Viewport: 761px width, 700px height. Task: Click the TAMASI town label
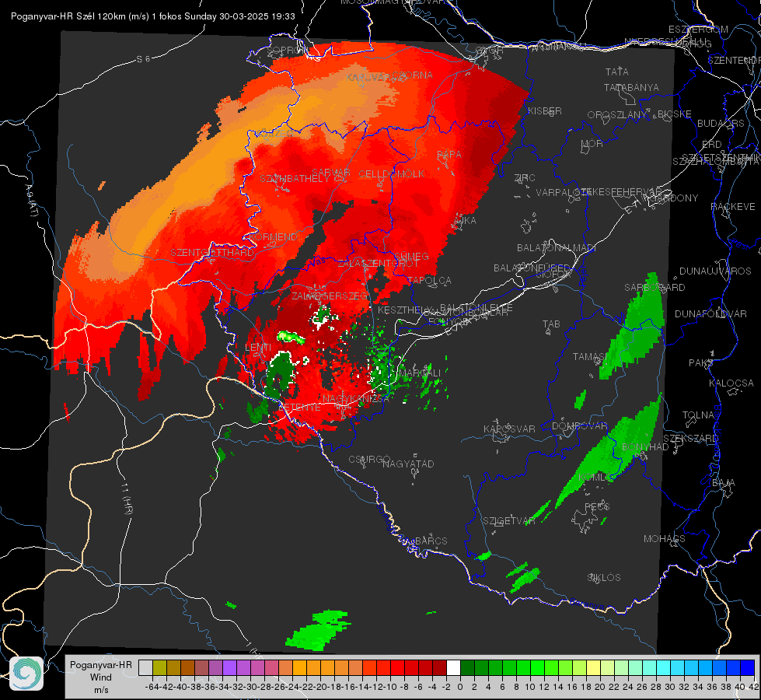(x=590, y=356)
